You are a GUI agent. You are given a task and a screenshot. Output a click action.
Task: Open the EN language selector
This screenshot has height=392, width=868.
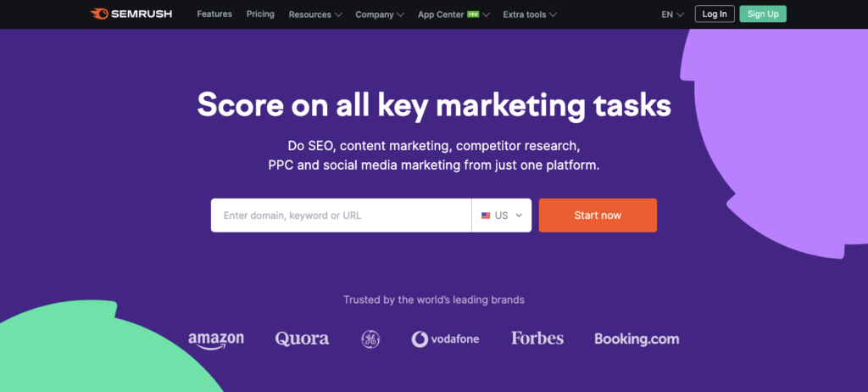coord(672,14)
